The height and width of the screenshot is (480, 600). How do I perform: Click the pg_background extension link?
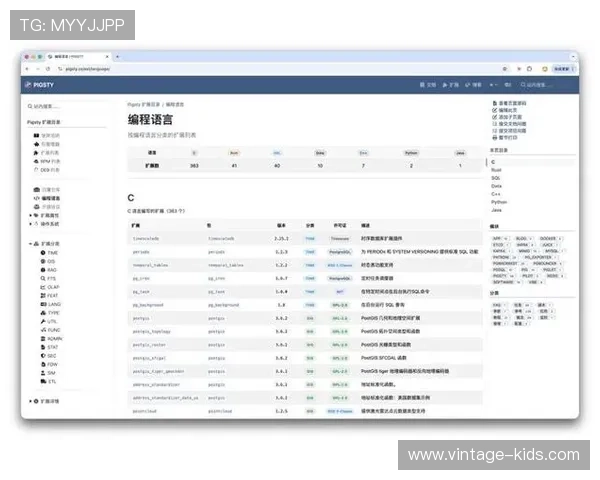148,305
